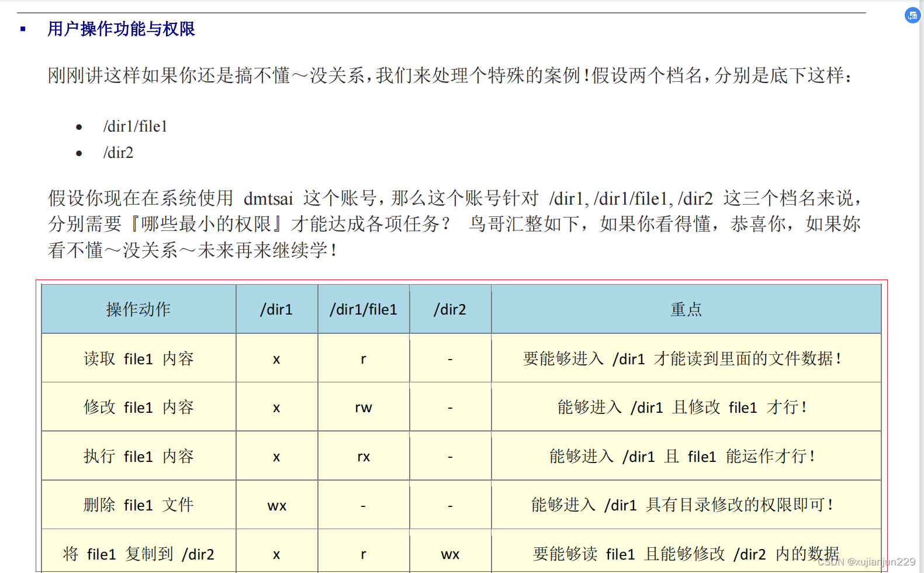Click the cell 删除 file1 文件
This screenshot has height=573, width=924.
[139, 505]
